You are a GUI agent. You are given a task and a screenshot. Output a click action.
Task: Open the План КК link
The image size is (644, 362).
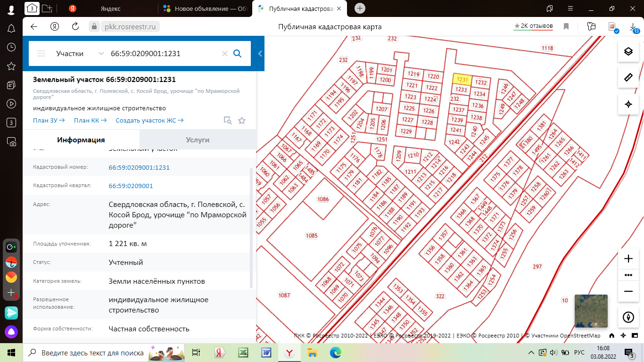pyautogui.click(x=90, y=120)
